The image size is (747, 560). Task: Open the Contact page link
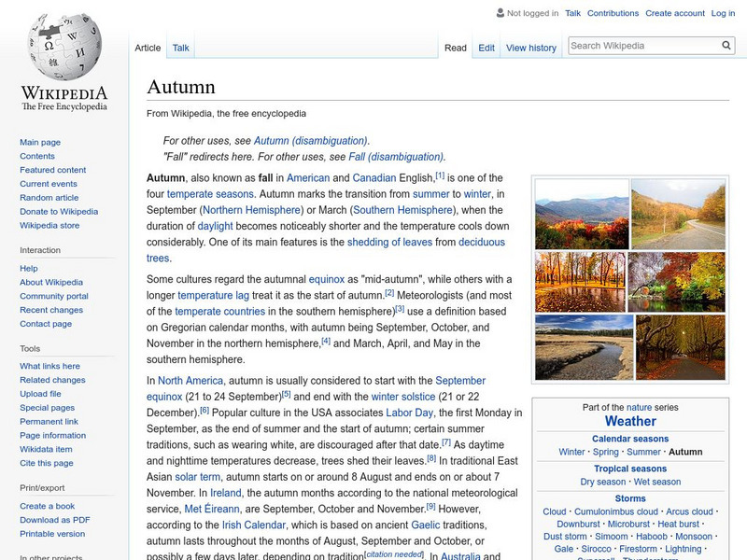click(46, 323)
